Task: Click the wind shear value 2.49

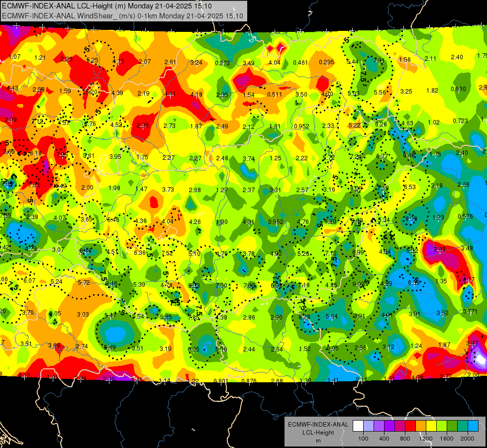Action: click(x=222, y=126)
